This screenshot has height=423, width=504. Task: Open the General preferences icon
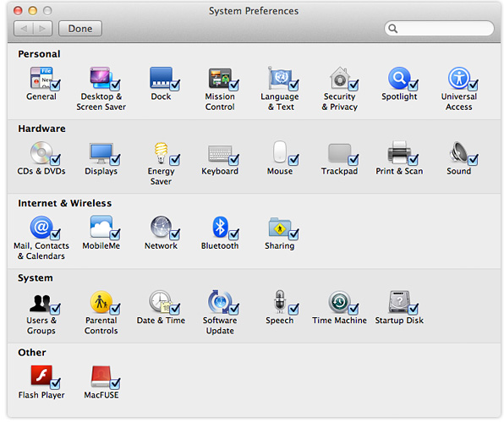pyautogui.click(x=41, y=78)
